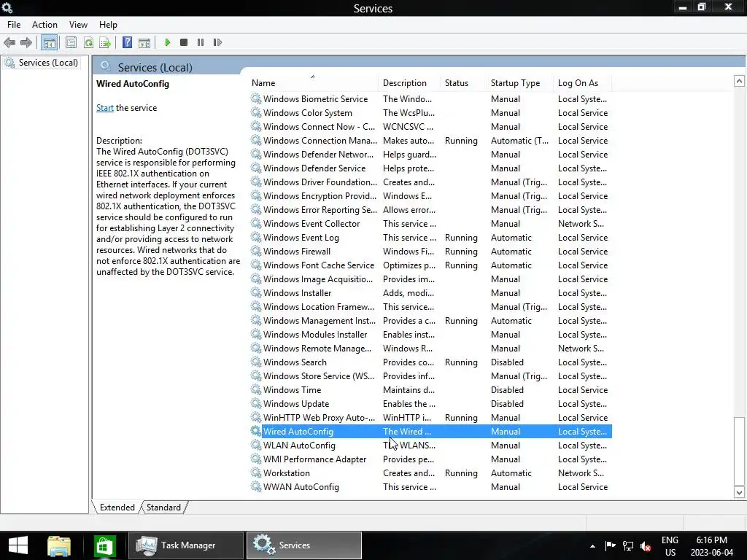The height and width of the screenshot is (560, 747).
Task: Click the Export List toolbar icon
Action: 105,42
